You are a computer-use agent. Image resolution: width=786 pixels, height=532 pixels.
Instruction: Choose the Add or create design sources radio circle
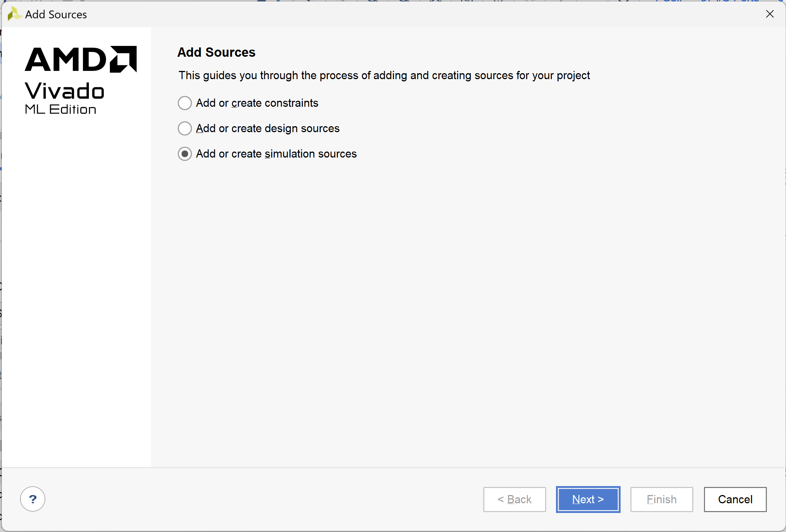185,128
